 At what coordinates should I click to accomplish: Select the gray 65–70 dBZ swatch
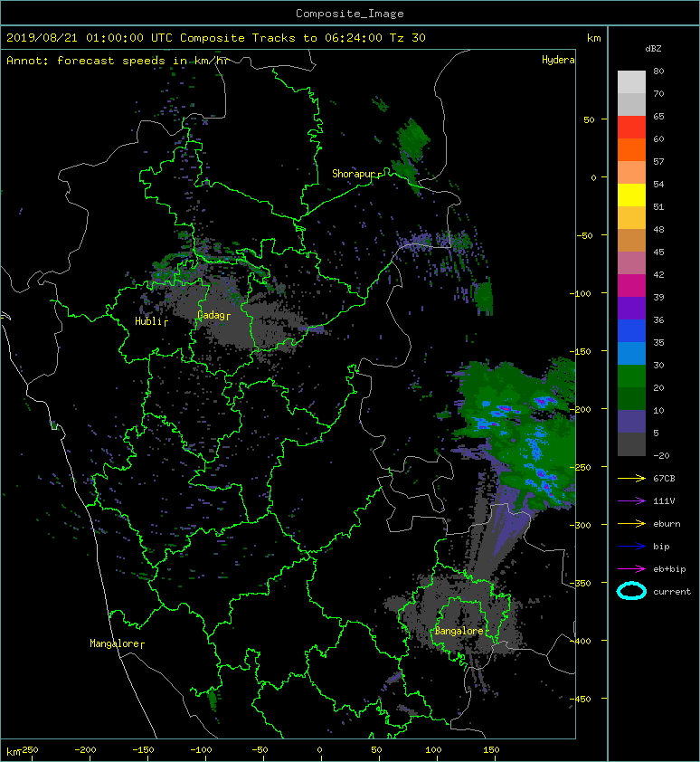tap(631, 104)
